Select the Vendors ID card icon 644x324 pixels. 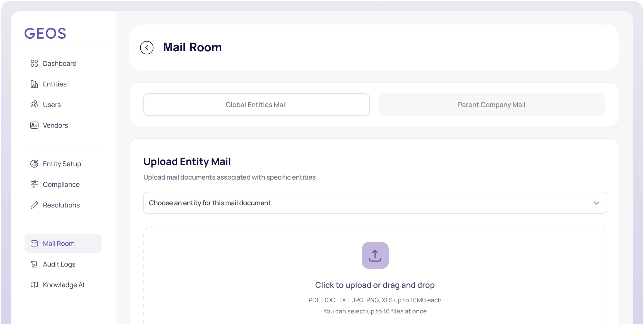pyautogui.click(x=34, y=125)
